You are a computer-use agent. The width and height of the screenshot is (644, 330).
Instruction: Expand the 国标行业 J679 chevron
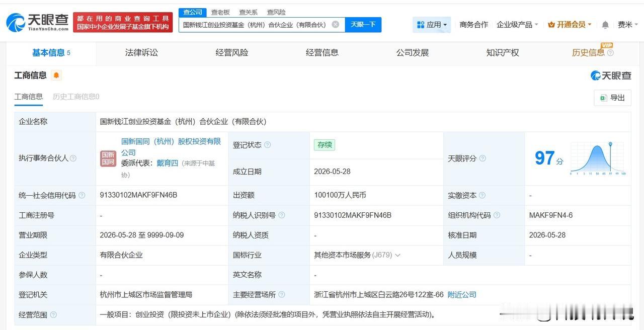(397, 255)
